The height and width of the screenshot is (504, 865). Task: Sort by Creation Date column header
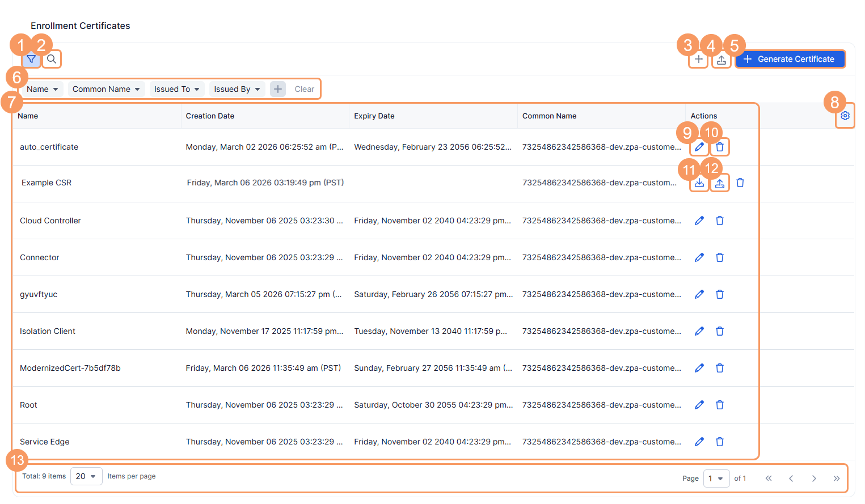click(210, 116)
